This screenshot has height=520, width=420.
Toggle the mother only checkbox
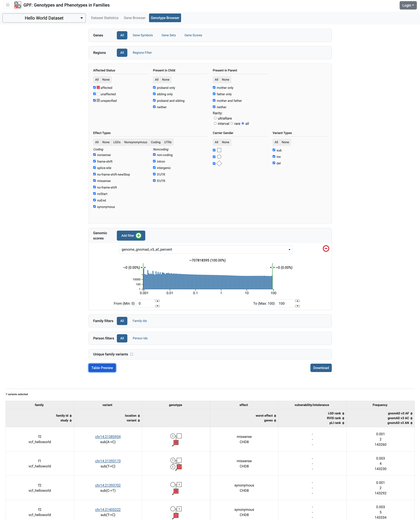(x=214, y=88)
